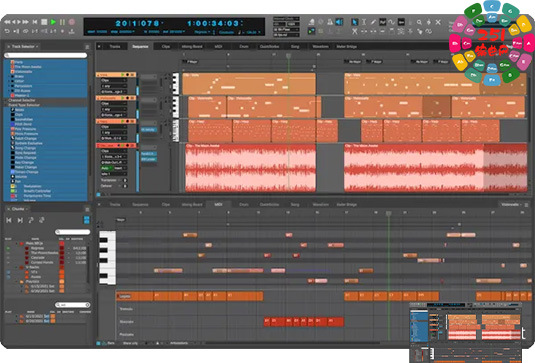Select the Pencil tool
This screenshot has width=535, height=363.
[373, 22]
